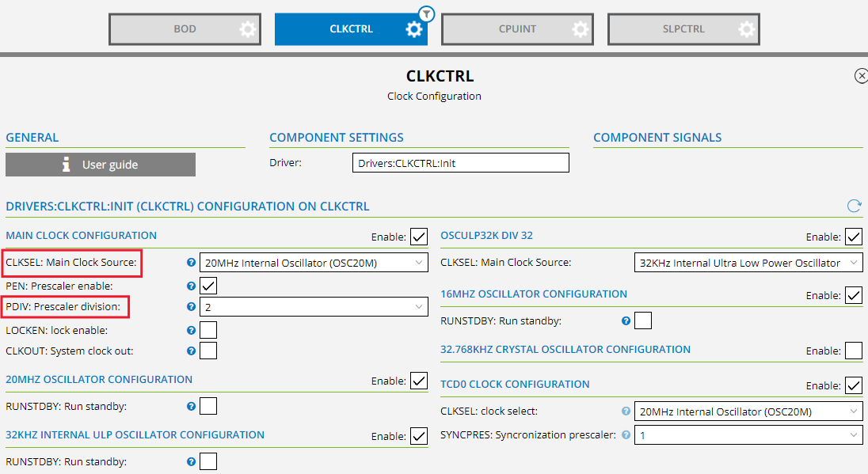
Task: Click the help icon beside LOCKEN lock enable
Action: click(190, 330)
